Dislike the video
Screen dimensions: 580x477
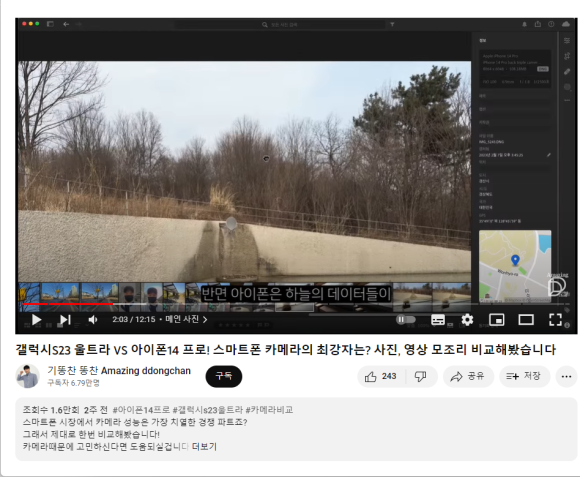pyautogui.click(x=421, y=376)
